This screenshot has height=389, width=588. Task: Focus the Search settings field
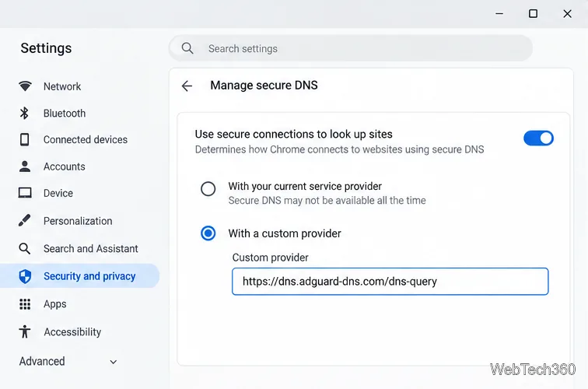[x=351, y=48]
